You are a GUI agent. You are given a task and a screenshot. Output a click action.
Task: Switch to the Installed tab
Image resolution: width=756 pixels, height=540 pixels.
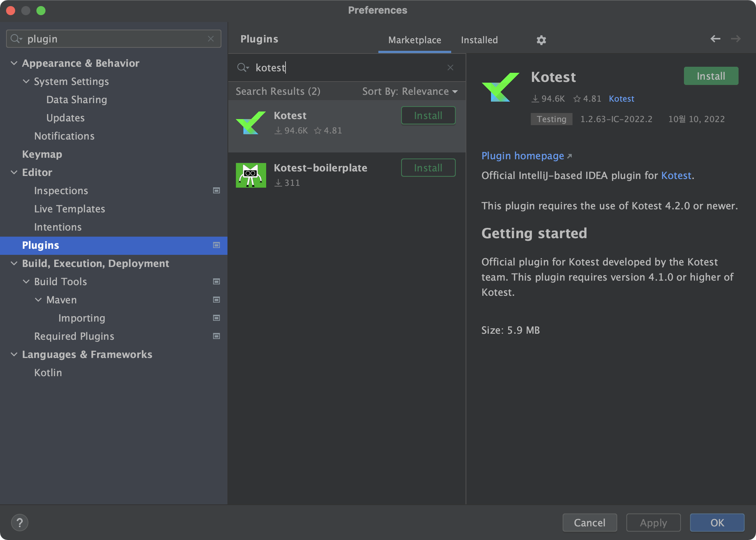pyautogui.click(x=479, y=40)
